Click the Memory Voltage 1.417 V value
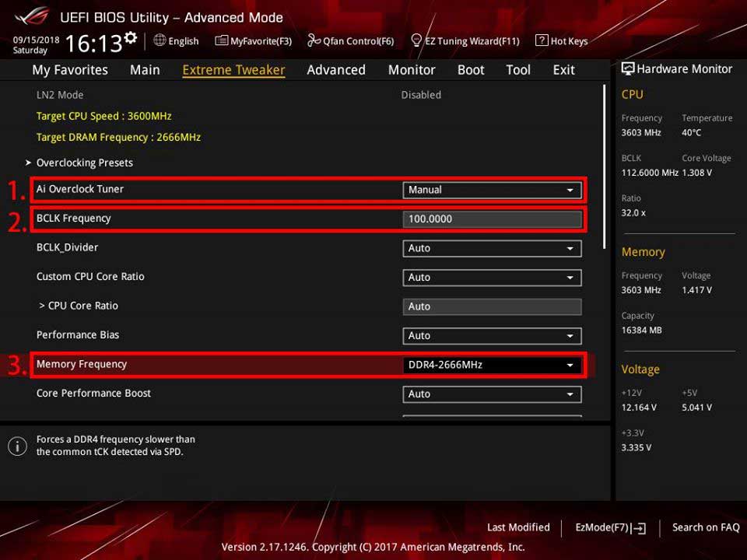Screen dimensions: 747x560 (697, 290)
